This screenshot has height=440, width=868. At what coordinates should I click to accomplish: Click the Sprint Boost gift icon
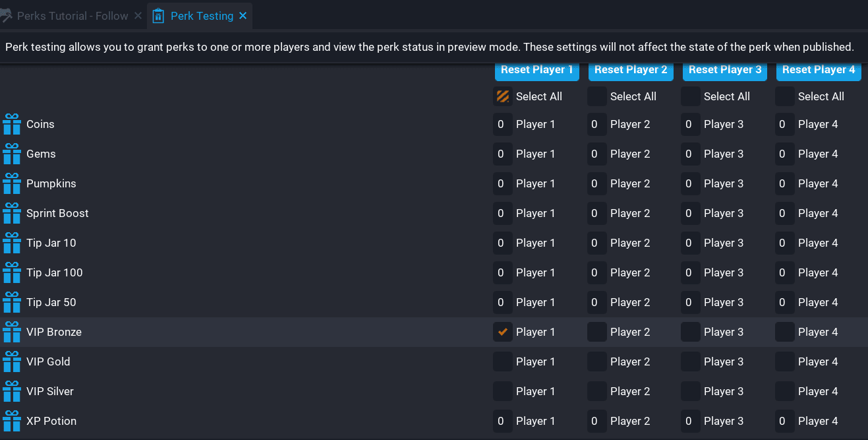pyautogui.click(x=12, y=213)
